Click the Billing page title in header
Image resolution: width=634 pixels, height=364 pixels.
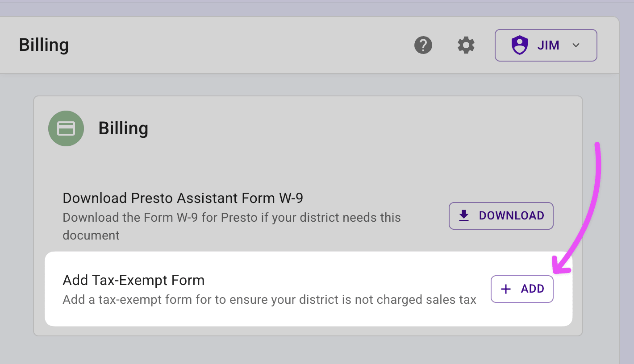tap(44, 45)
